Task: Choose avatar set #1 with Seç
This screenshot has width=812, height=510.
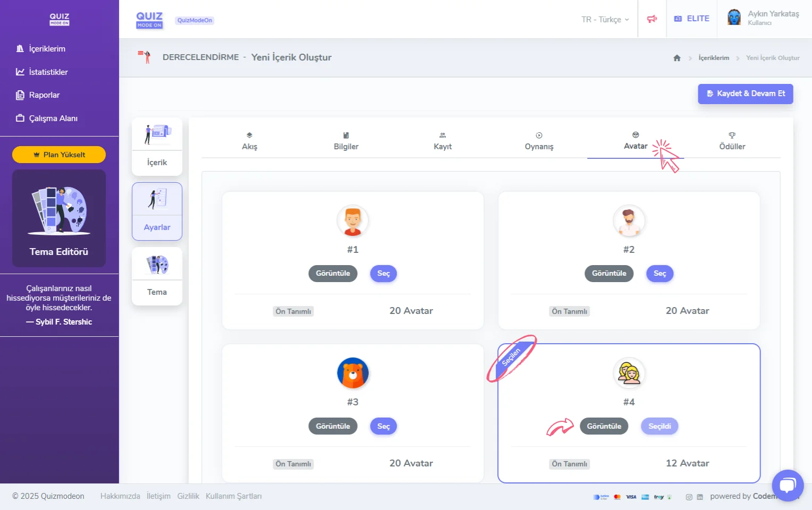Action: click(x=383, y=274)
